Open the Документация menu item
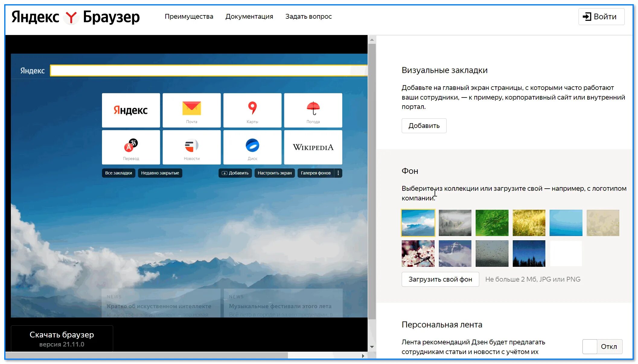The height and width of the screenshot is (364, 638). (249, 17)
